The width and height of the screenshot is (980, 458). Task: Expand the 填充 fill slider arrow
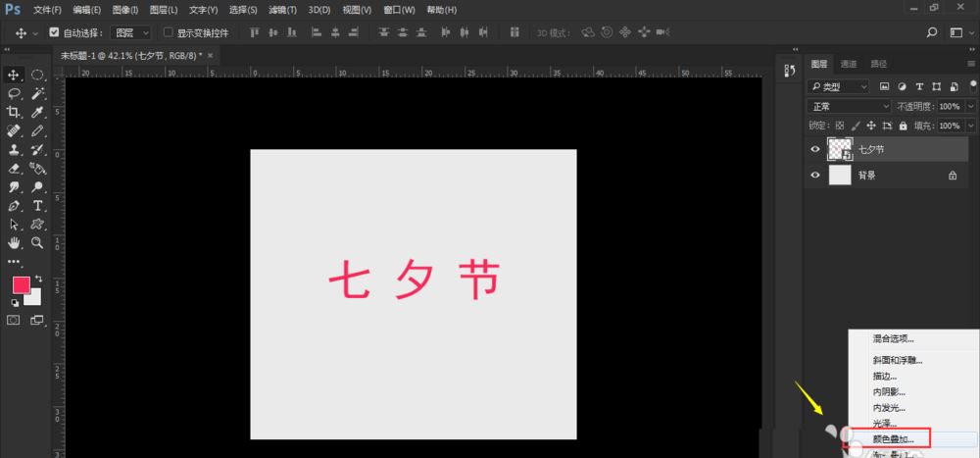970,126
